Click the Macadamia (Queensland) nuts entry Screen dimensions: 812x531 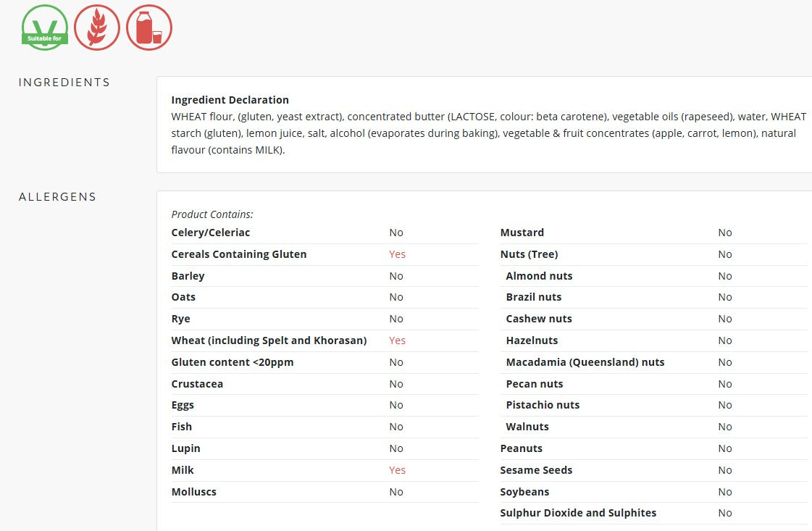[x=585, y=363]
